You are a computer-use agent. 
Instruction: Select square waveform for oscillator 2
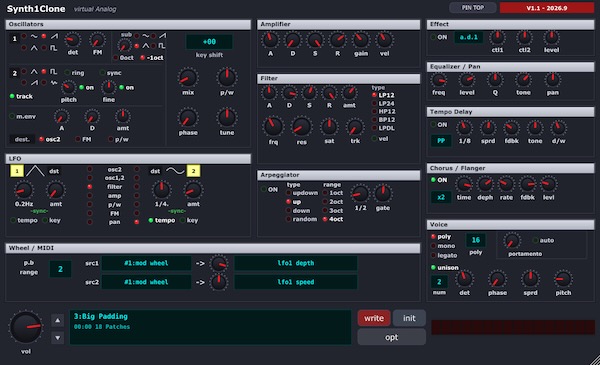click(x=44, y=72)
